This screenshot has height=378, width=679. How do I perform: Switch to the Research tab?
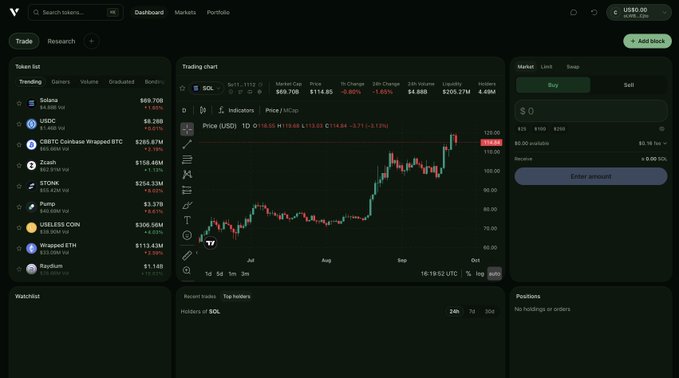(x=61, y=41)
